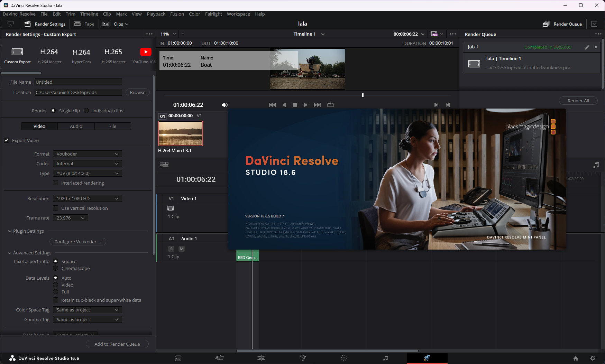
Task: Open the Color page icon
Action: pos(344,358)
